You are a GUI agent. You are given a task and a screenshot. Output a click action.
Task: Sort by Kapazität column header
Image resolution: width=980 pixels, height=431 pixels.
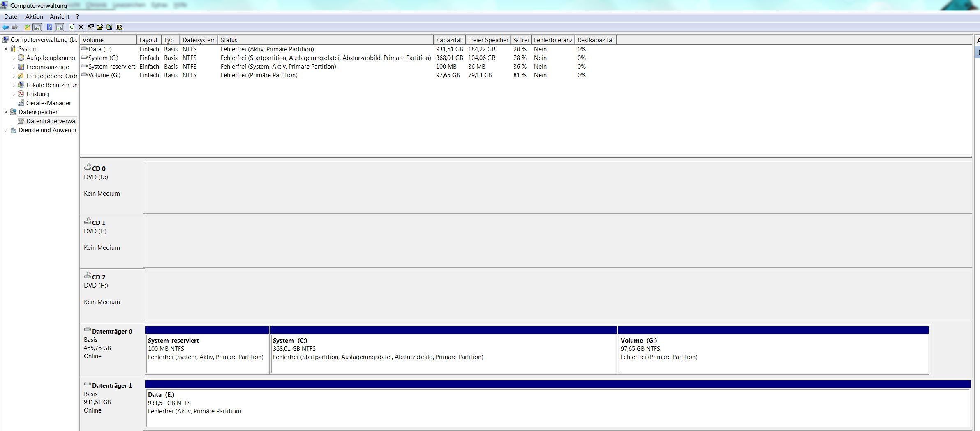[449, 40]
